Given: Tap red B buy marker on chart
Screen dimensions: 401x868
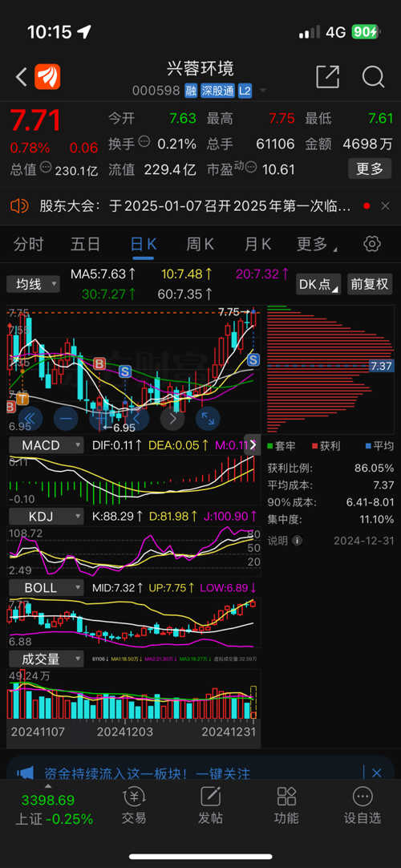Looking at the screenshot, I should click(x=99, y=363).
